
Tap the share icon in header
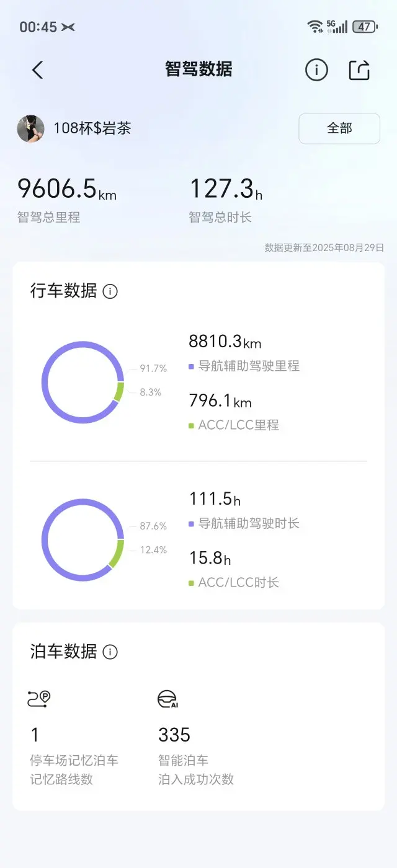[359, 70]
